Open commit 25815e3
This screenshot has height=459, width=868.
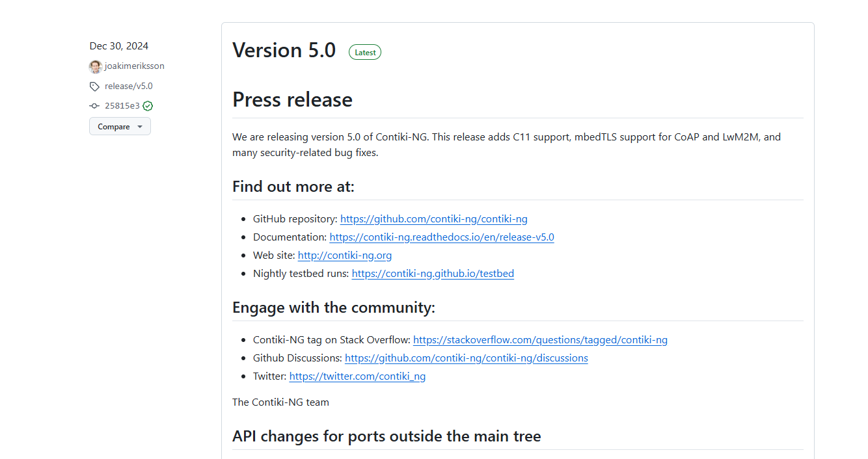click(122, 106)
